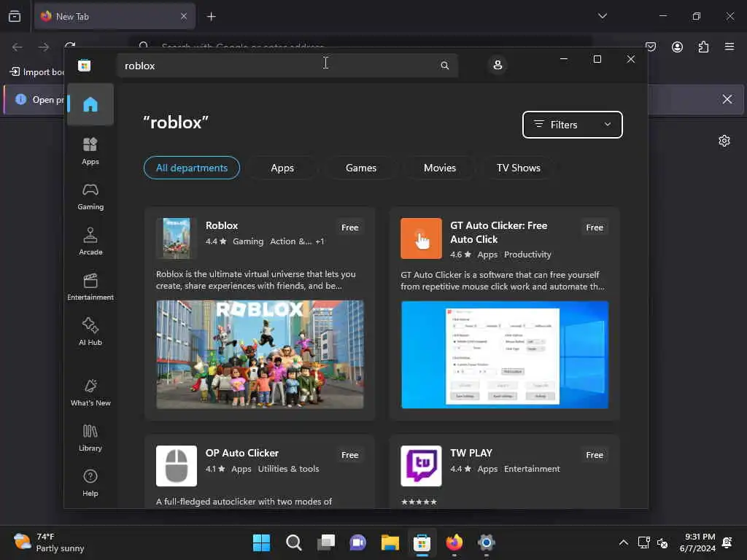Open clock showing 9:31 PM
The width and height of the screenshot is (747, 560).
click(697, 542)
